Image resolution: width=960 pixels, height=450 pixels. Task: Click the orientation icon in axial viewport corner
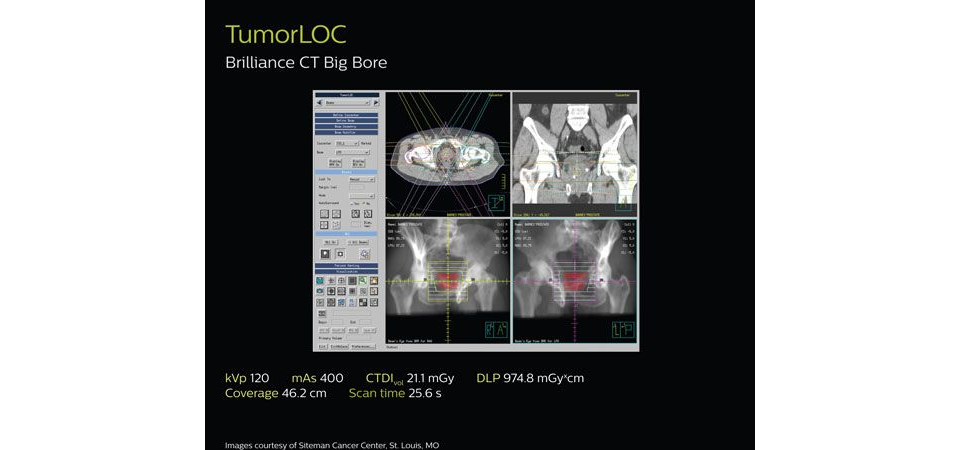click(497, 203)
